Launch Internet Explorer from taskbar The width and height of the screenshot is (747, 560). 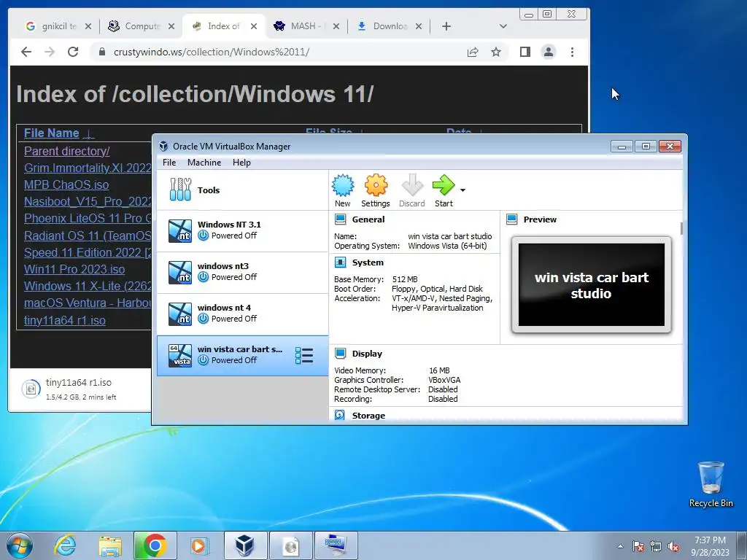[65, 545]
